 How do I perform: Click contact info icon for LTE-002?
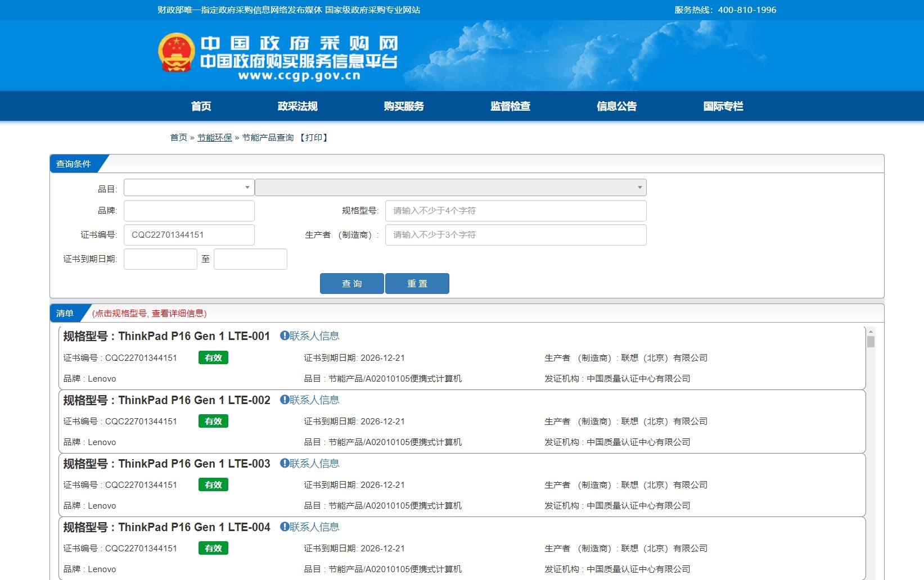(x=285, y=400)
